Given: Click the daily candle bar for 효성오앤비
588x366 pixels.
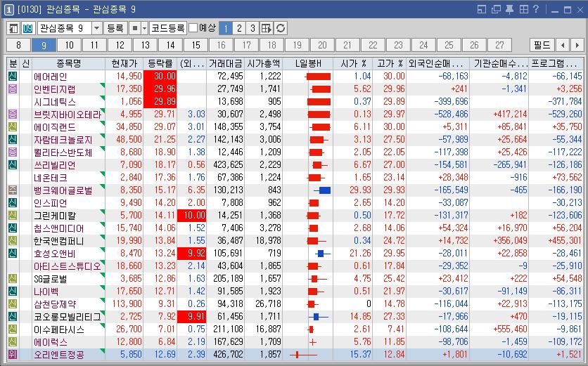Looking at the screenshot, I should click(x=323, y=254).
